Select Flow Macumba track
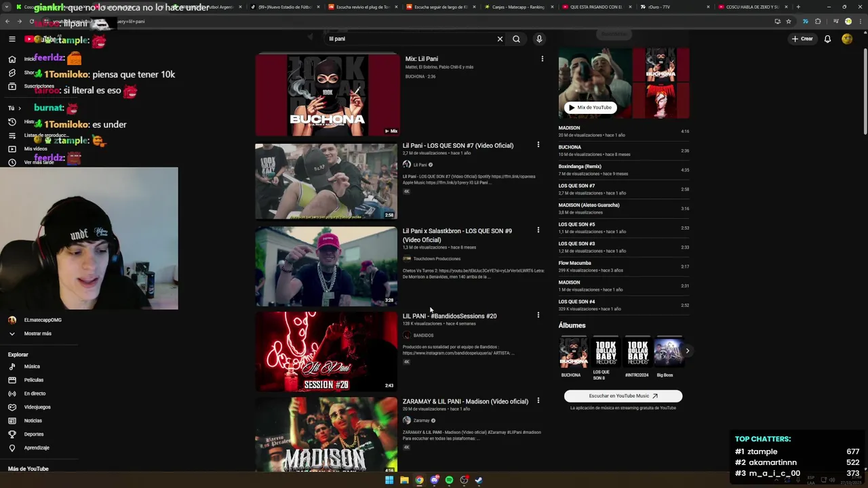 click(x=624, y=266)
